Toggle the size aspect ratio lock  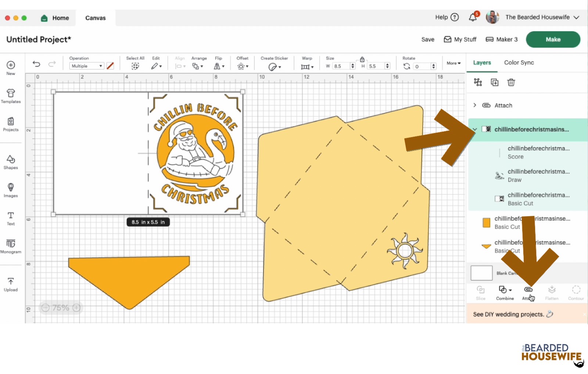coord(362,59)
